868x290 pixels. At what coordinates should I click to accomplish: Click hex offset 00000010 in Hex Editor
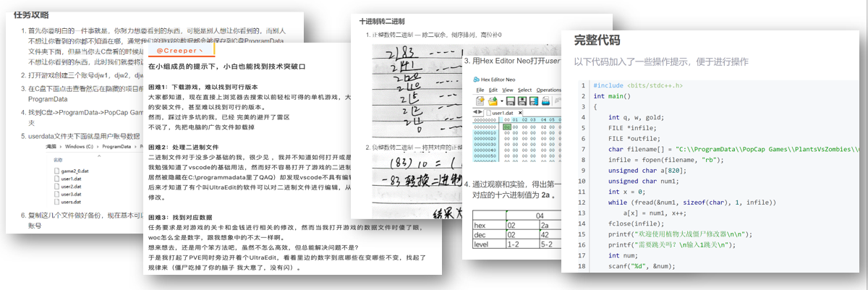pos(485,132)
